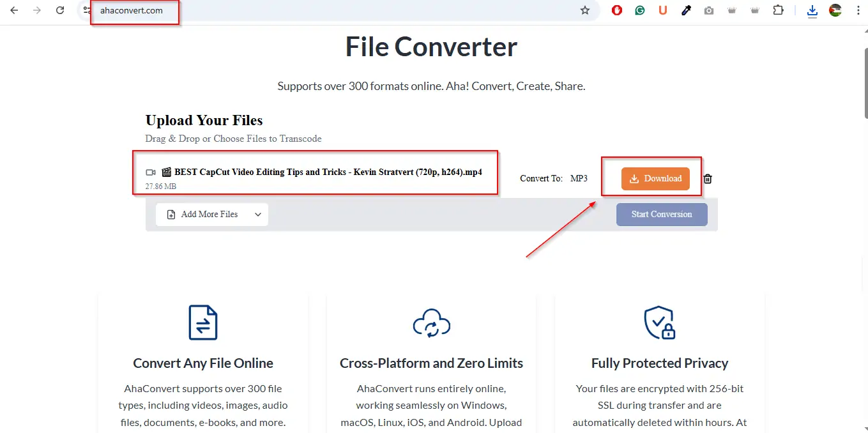Open the Grammarly extension icon
This screenshot has height=433, width=868.
coord(640,10)
